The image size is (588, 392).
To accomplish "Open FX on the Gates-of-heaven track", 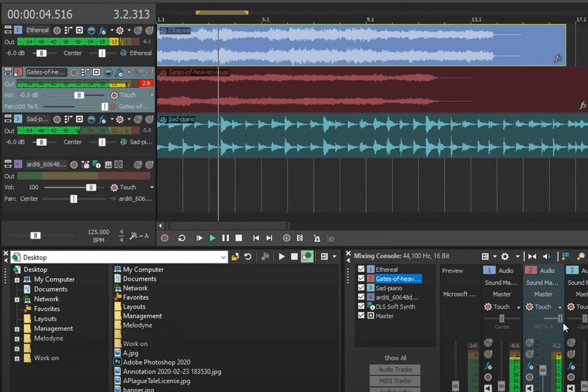I will point(119,73).
